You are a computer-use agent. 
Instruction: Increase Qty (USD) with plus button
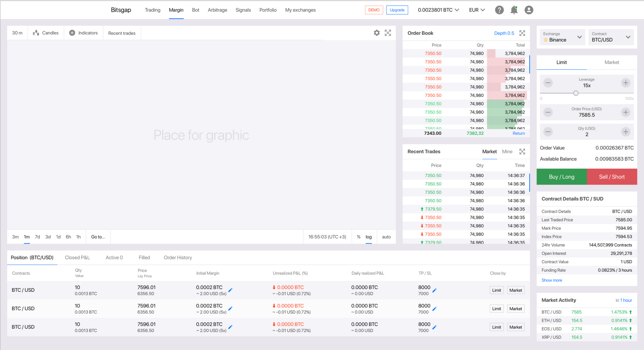click(x=626, y=131)
